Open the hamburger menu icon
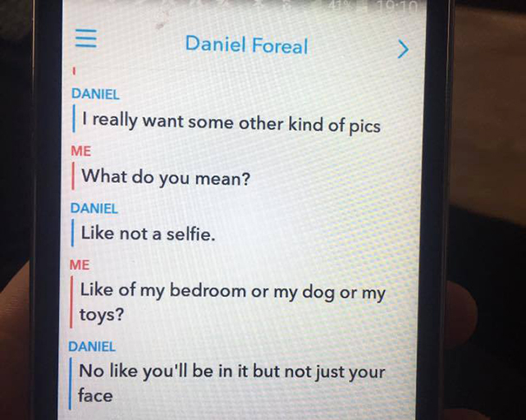 click(x=86, y=39)
